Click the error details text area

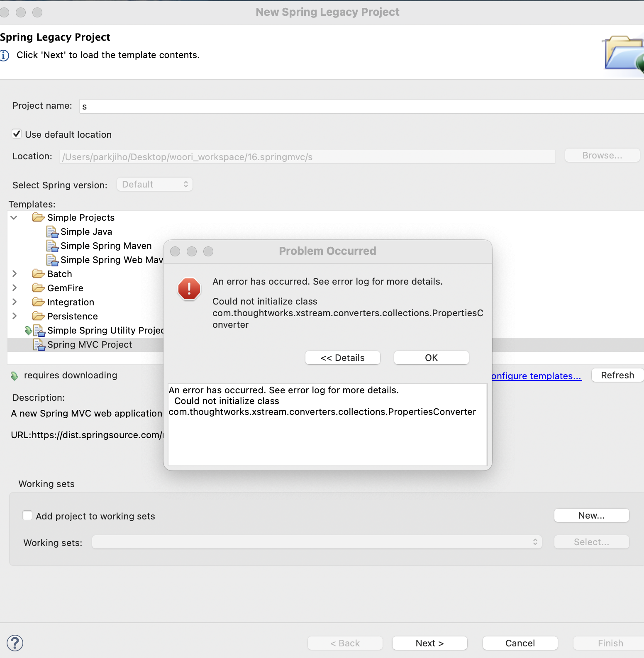pos(327,424)
